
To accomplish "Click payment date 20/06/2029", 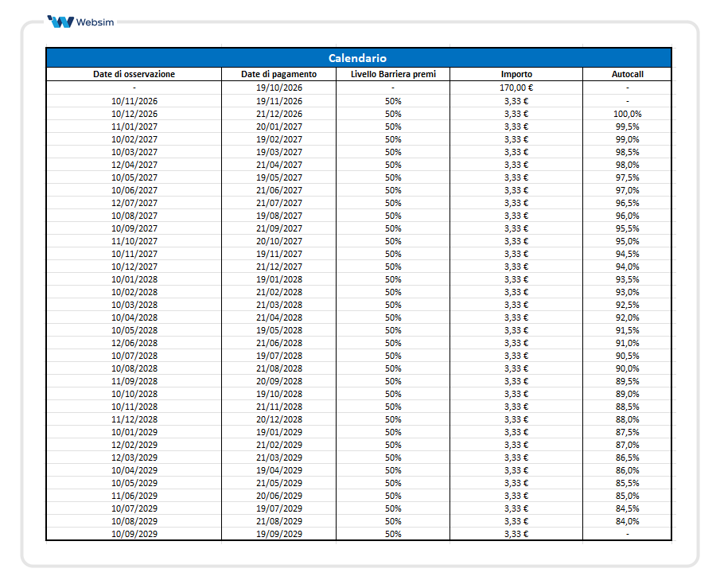I will (x=279, y=496).
